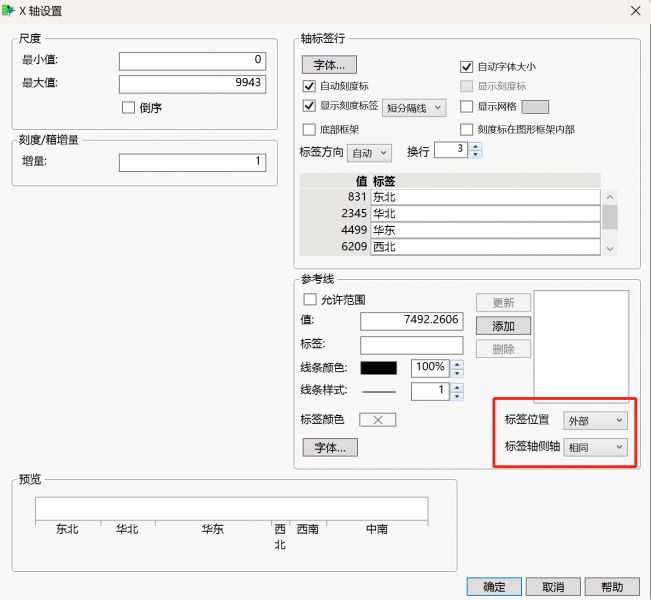
Task: Confirm settings with 确定 button
Action: pyautogui.click(x=493, y=587)
